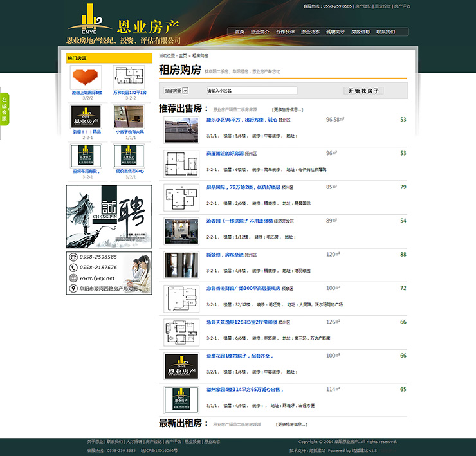
Task: Focus the 请输入小区名 search field
Action: [252, 91]
